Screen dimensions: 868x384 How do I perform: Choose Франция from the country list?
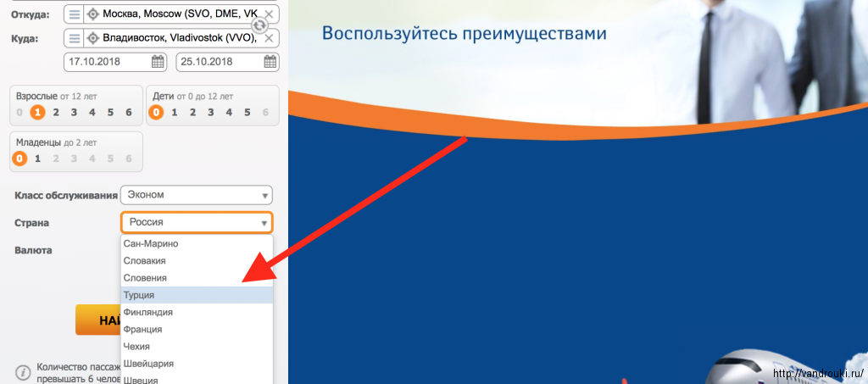click(197, 329)
